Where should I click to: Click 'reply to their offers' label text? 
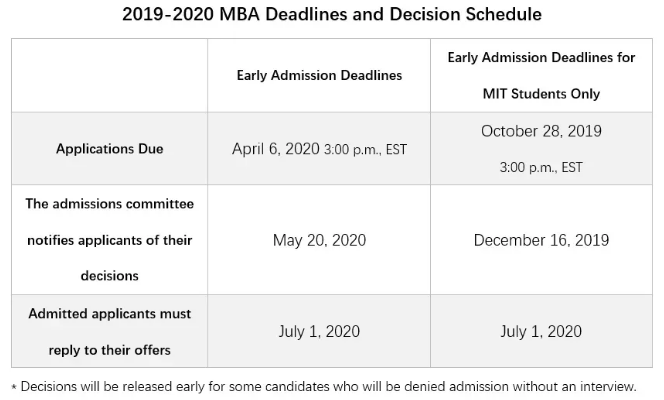coord(110,350)
